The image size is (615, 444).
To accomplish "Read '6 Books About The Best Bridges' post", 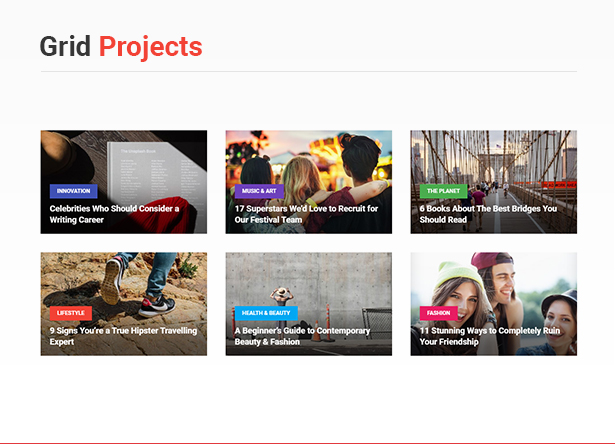I will (x=488, y=214).
